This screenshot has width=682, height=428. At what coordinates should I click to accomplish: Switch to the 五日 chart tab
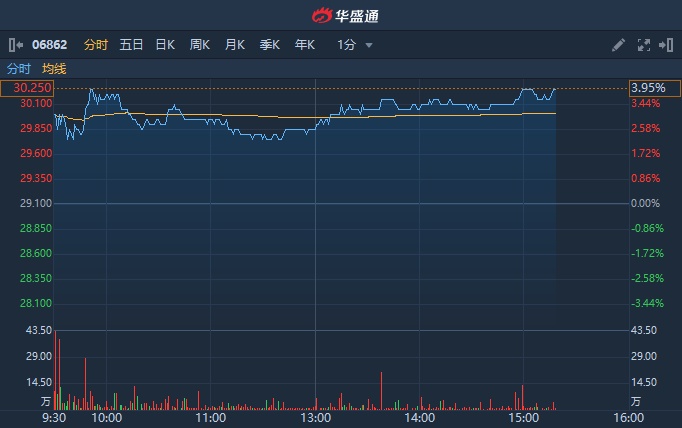[131, 45]
